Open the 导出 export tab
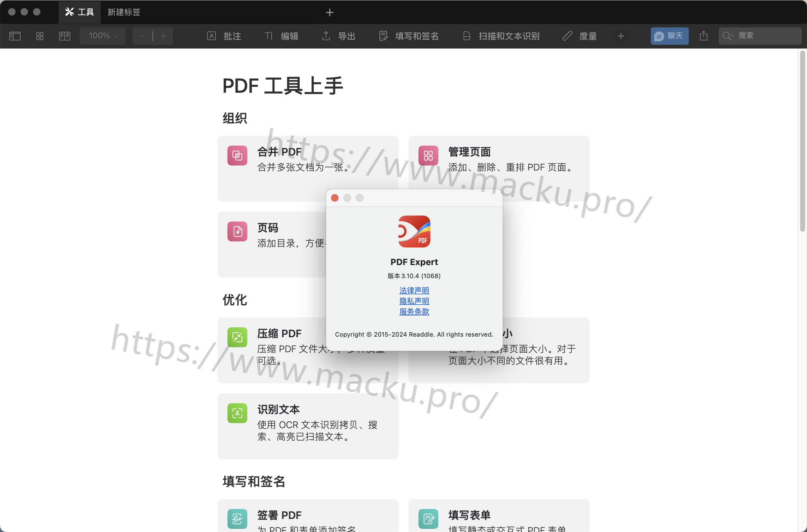 338,36
